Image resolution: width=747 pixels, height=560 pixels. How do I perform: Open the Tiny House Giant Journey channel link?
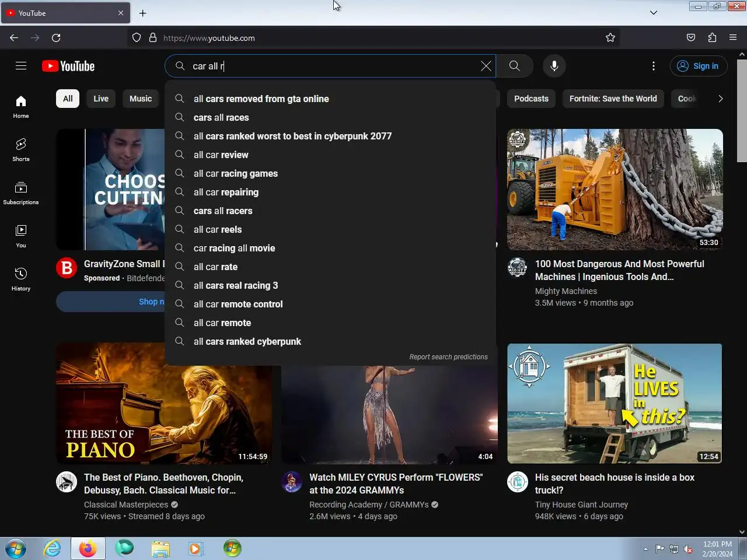[581, 505]
